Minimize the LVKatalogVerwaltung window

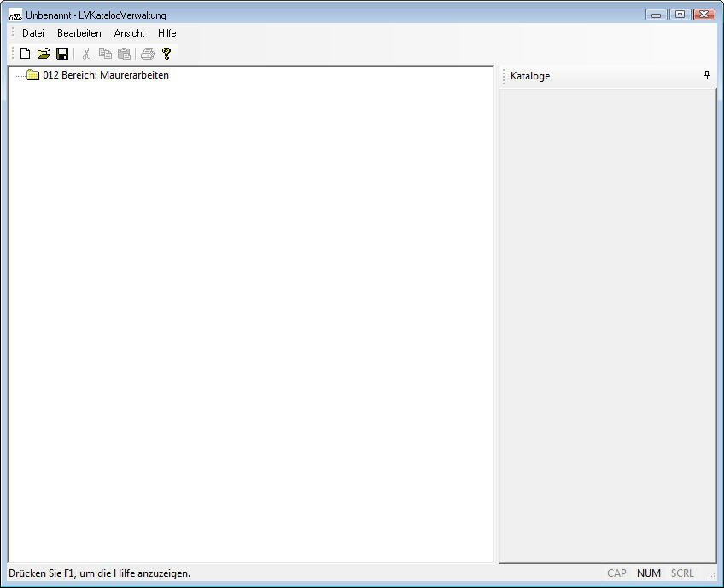656,15
